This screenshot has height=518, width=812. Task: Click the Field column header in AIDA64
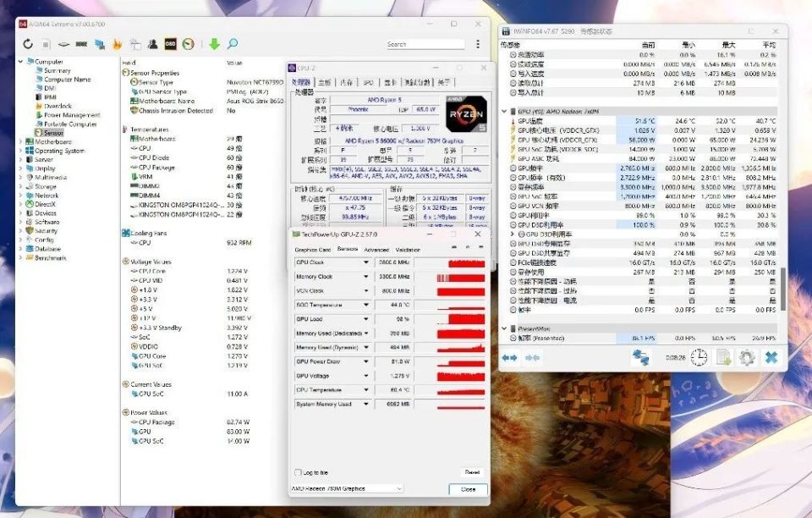click(x=129, y=63)
